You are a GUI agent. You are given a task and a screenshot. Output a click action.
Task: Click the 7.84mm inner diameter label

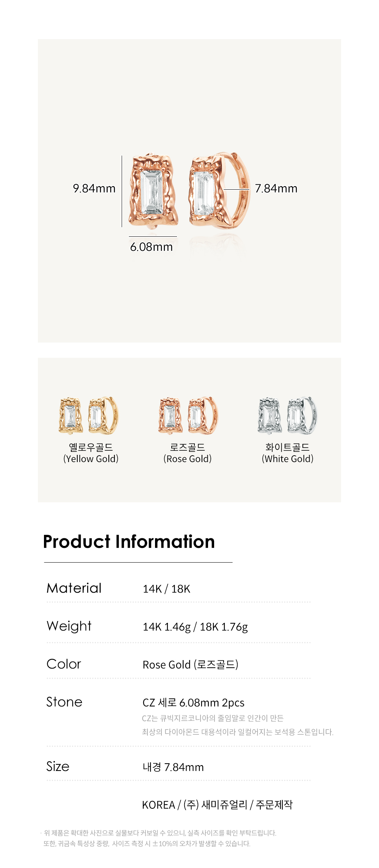pyautogui.click(x=276, y=189)
